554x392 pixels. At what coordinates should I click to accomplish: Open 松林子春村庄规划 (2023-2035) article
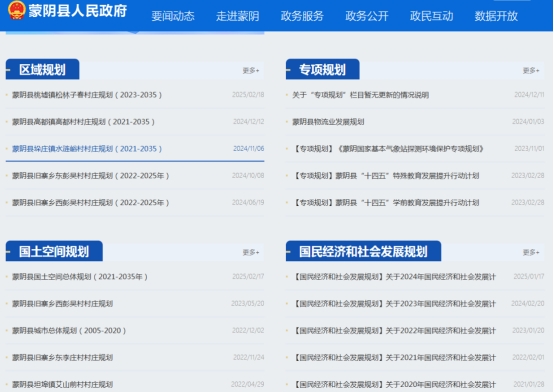[87, 95]
